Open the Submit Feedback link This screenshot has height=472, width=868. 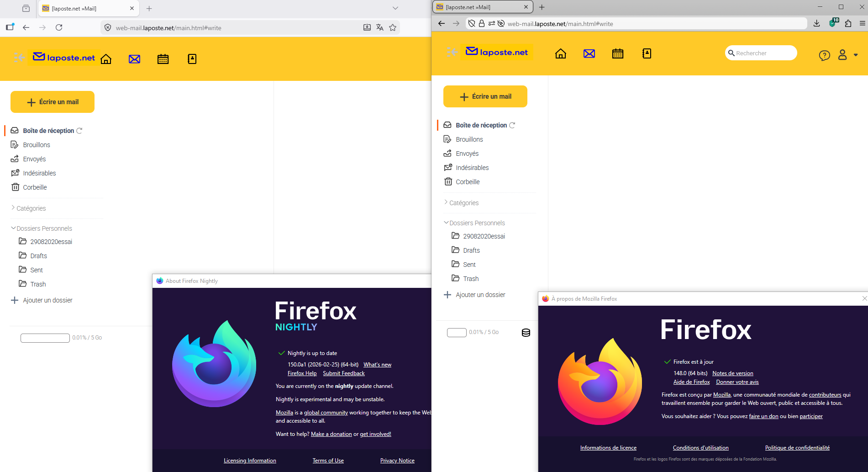pyautogui.click(x=344, y=373)
